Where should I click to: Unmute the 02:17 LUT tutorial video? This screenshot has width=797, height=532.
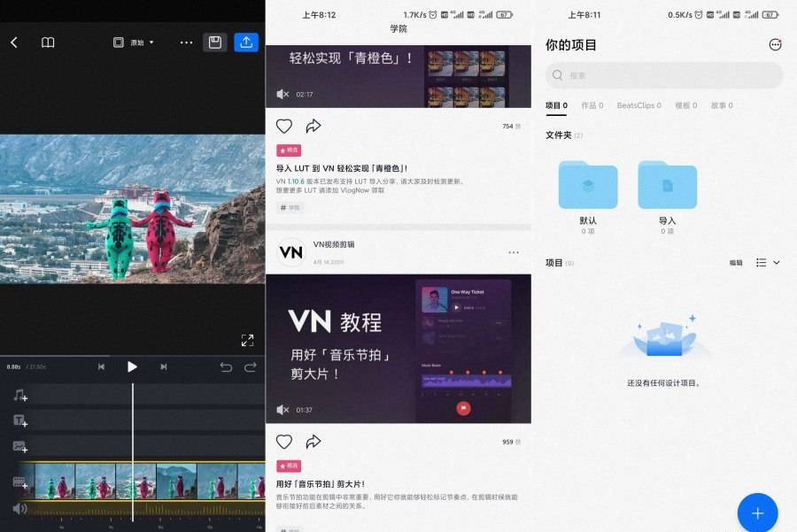(x=282, y=94)
